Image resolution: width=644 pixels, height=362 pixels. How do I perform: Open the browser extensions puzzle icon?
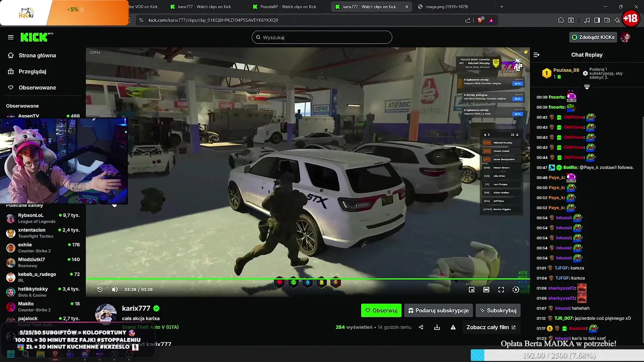pos(561,20)
